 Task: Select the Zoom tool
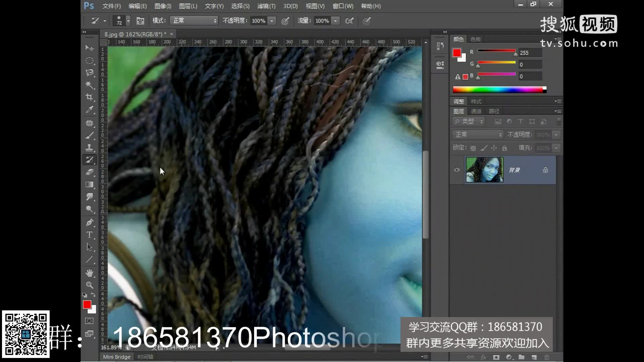(x=89, y=285)
